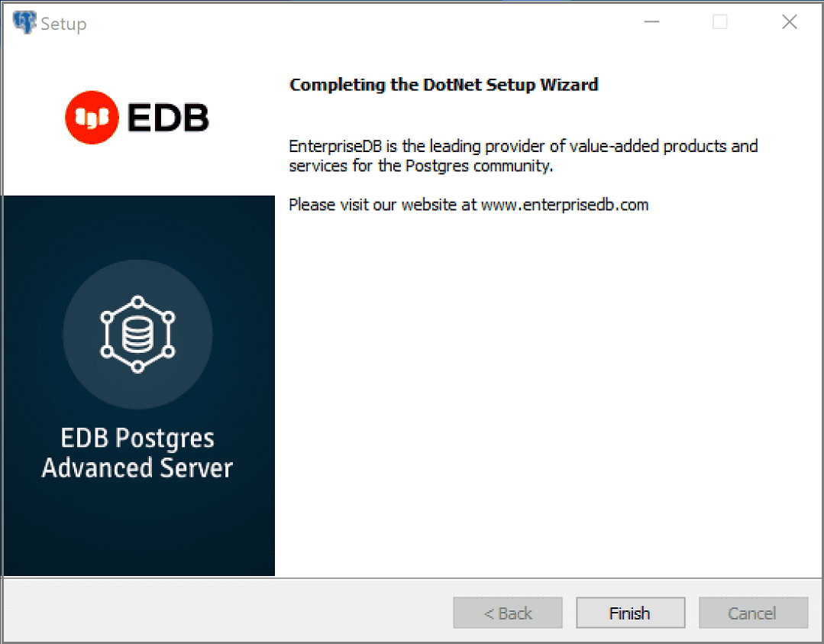Click the PostgreSQL elephant icon in title bar
The image size is (824, 644).
[24, 23]
